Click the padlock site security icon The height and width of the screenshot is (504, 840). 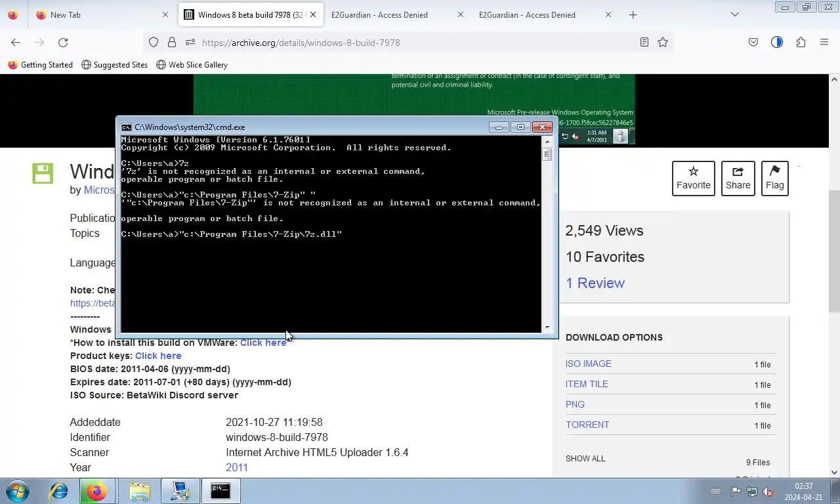[172, 42]
